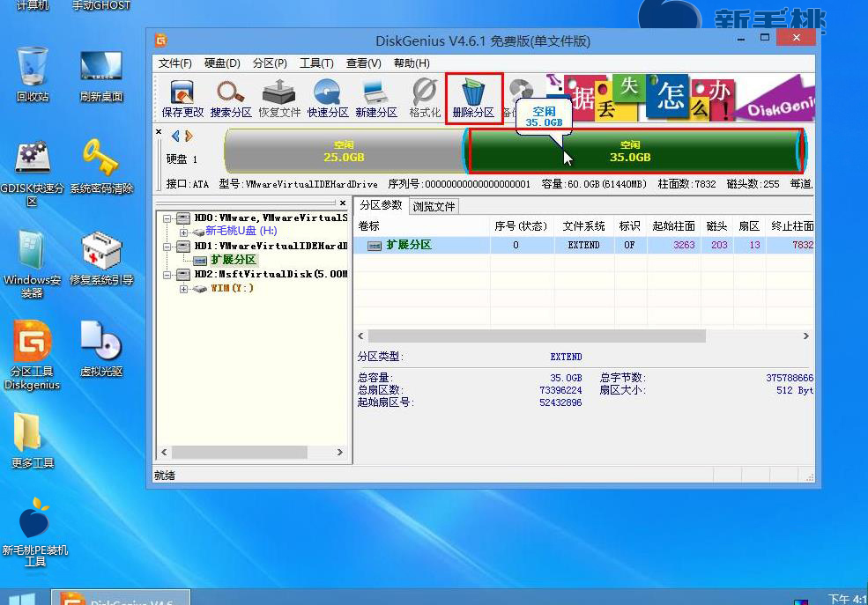This screenshot has width=868, height=605.
Task: Click Refresh Desktop (刷新桌面) icon
Action: tap(100, 75)
